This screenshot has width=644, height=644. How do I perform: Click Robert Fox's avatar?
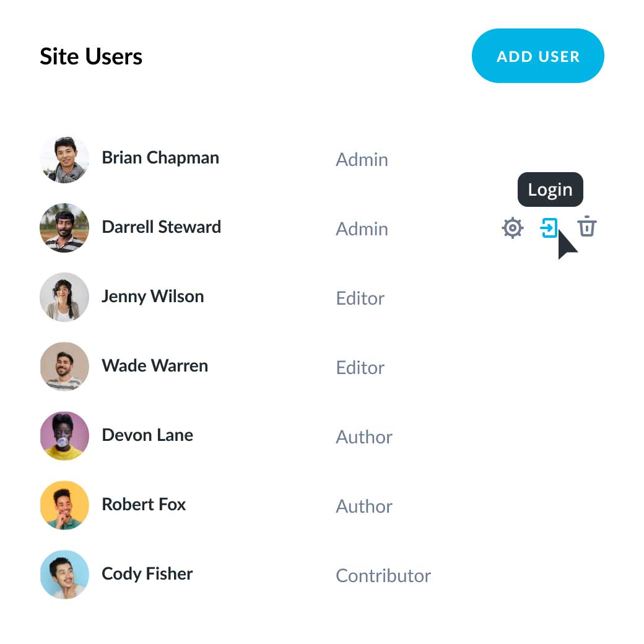(x=64, y=505)
